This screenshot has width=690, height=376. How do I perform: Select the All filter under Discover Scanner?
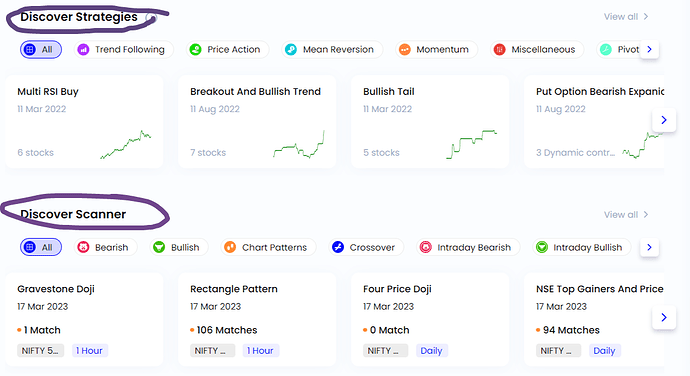[x=41, y=247]
